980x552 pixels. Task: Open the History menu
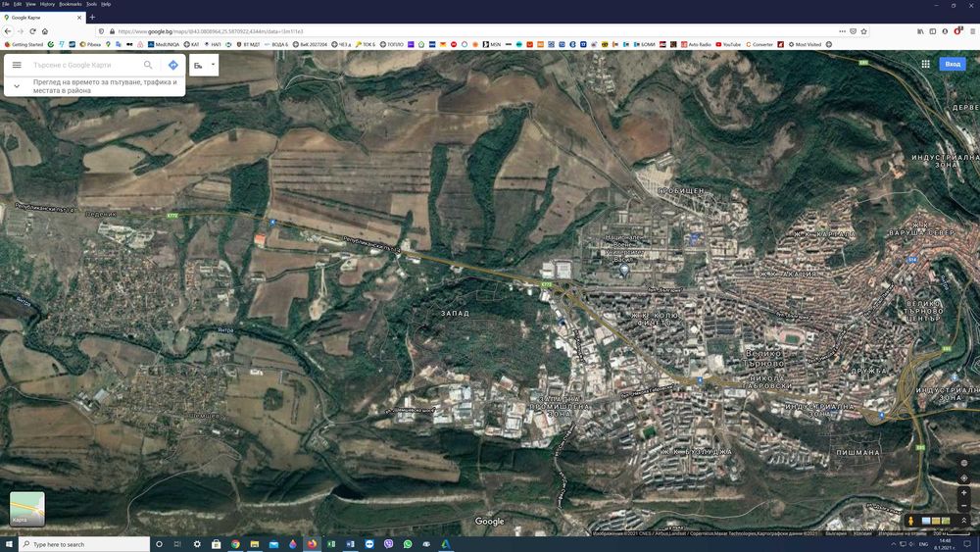pos(47,4)
